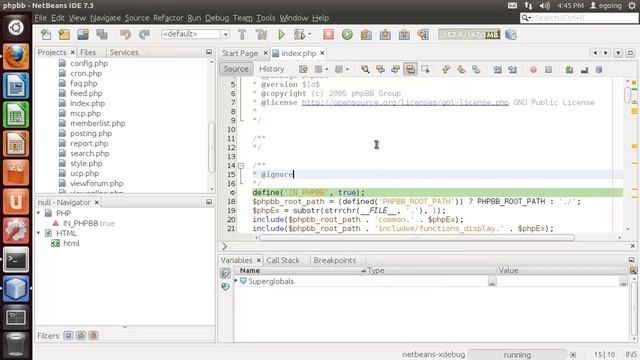This screenshot has height=360, width=640.
Task: Click the Search (Ctrl+I) input field
Action: point(578,18)
